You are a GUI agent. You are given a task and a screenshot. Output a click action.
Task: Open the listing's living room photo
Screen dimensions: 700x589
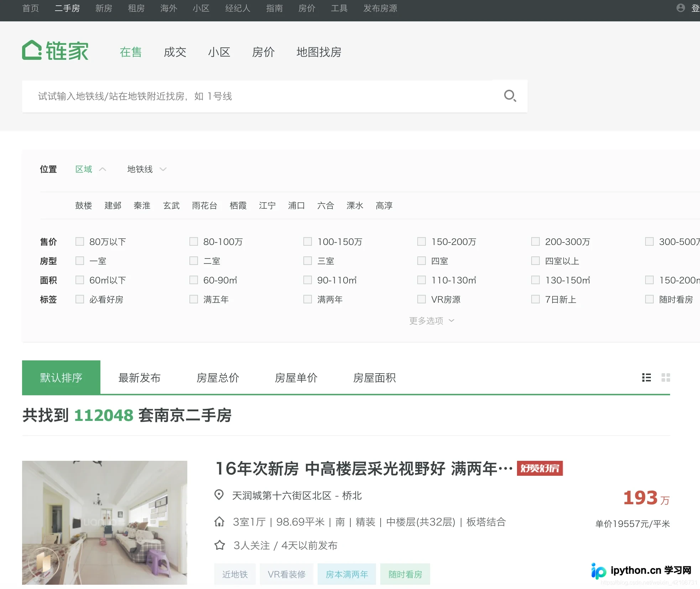pyautogui.click(x=105, y=522)
